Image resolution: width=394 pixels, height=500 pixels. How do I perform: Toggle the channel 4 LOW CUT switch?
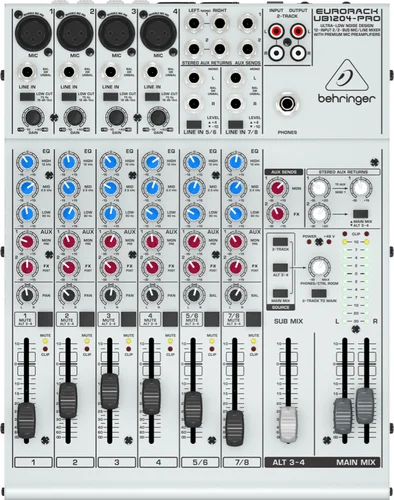[x=152, y=97]
